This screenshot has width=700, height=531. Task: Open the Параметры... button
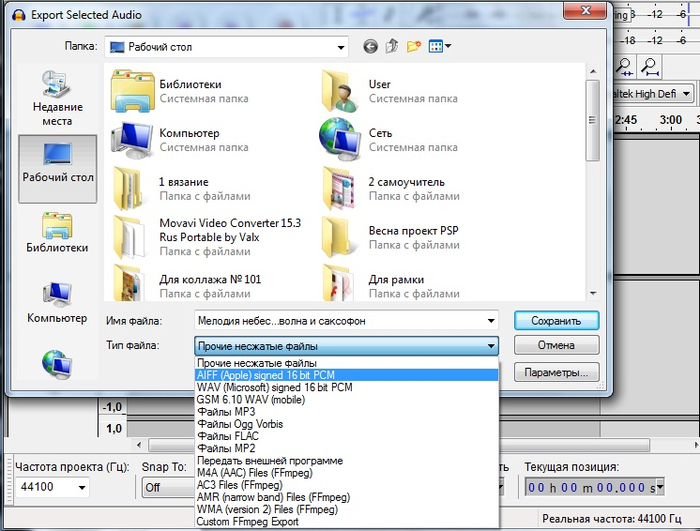tap(556, 372)
